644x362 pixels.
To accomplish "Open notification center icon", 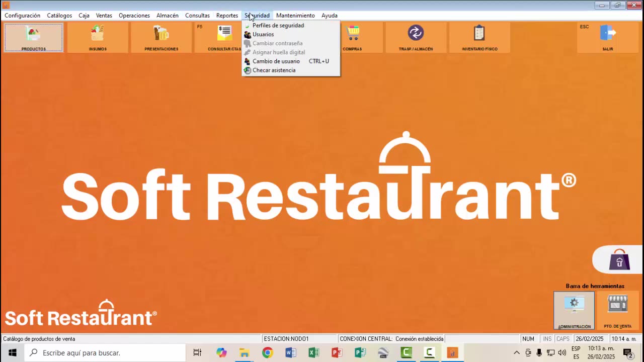I will tap(628, 353).
